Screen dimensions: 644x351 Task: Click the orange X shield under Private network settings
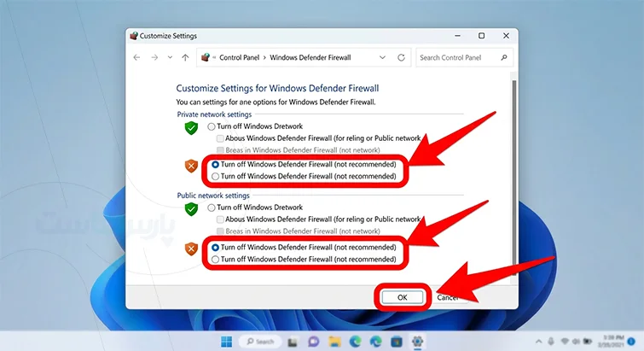coord(191,166)
